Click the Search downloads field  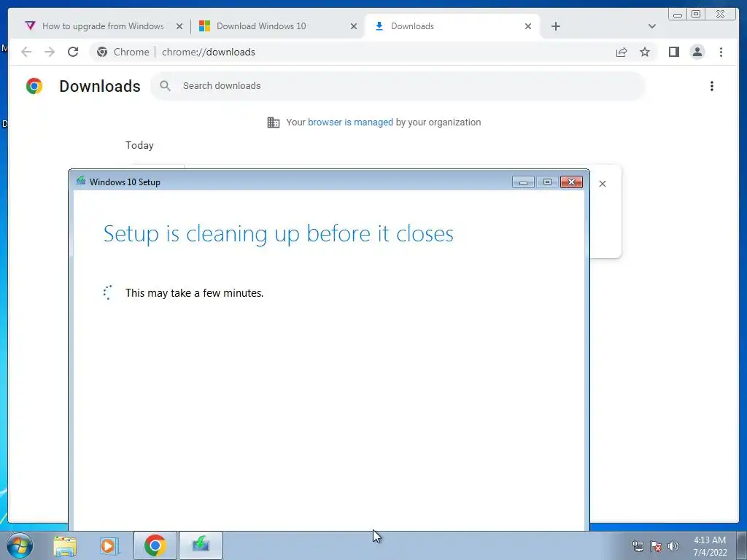point(398,86)
